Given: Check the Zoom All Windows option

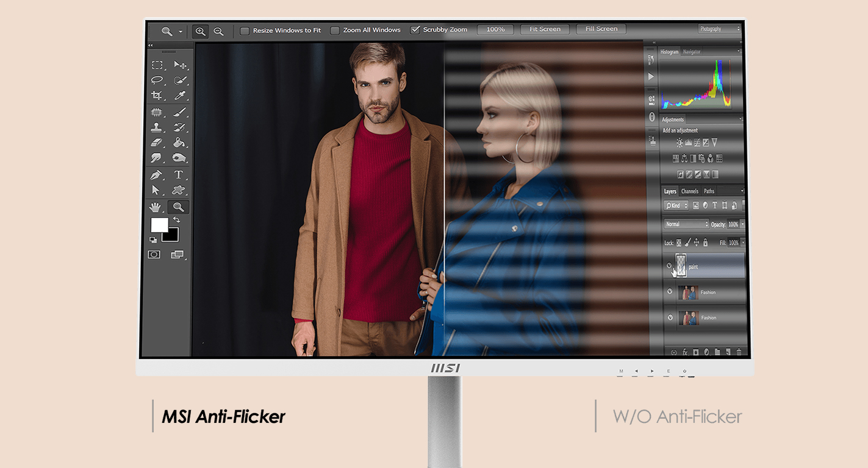Looking at the screenshot, I should pos(335,30).
